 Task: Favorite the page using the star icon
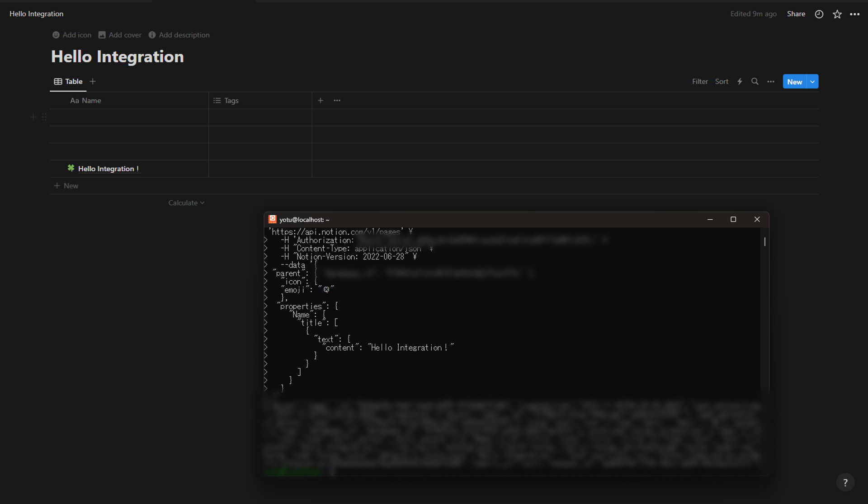pyautogui.click(x=837, y=14)
